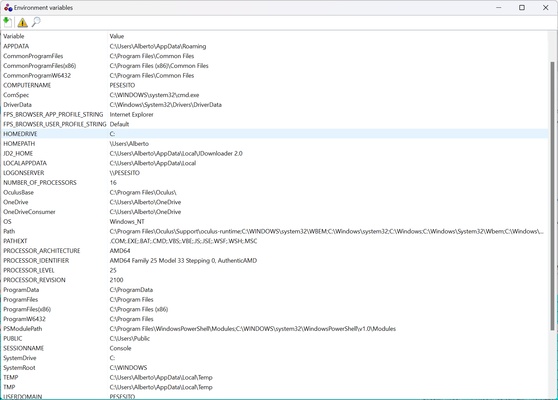
Task: Select the OculusBase variable name
Action: click(19, 192)
